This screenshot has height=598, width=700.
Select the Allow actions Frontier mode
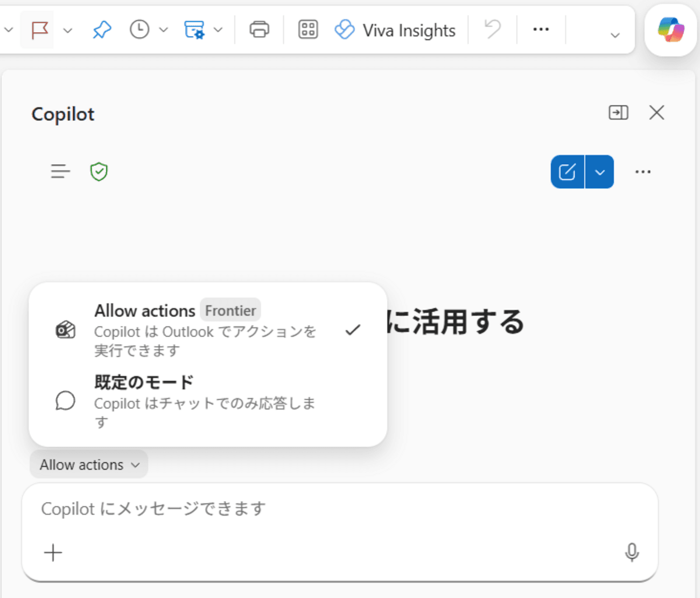tap(208, 329)
